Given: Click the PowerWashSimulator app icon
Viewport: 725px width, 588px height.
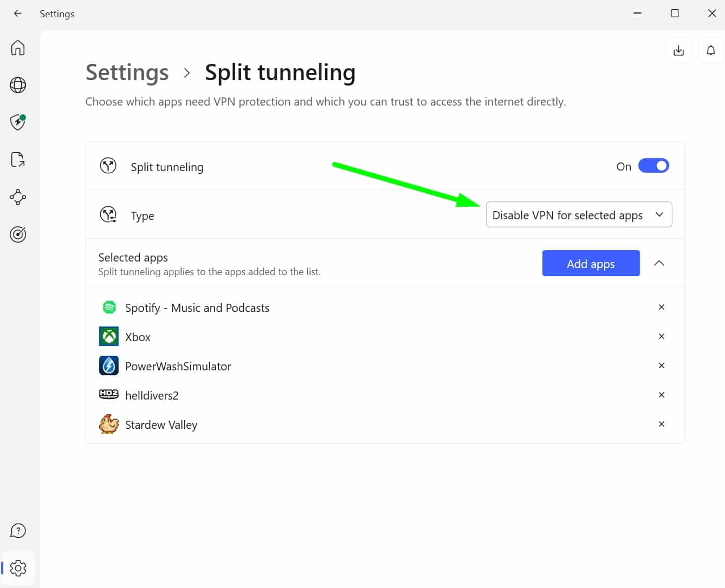Looking at the screenshot, I should [109, 366].
